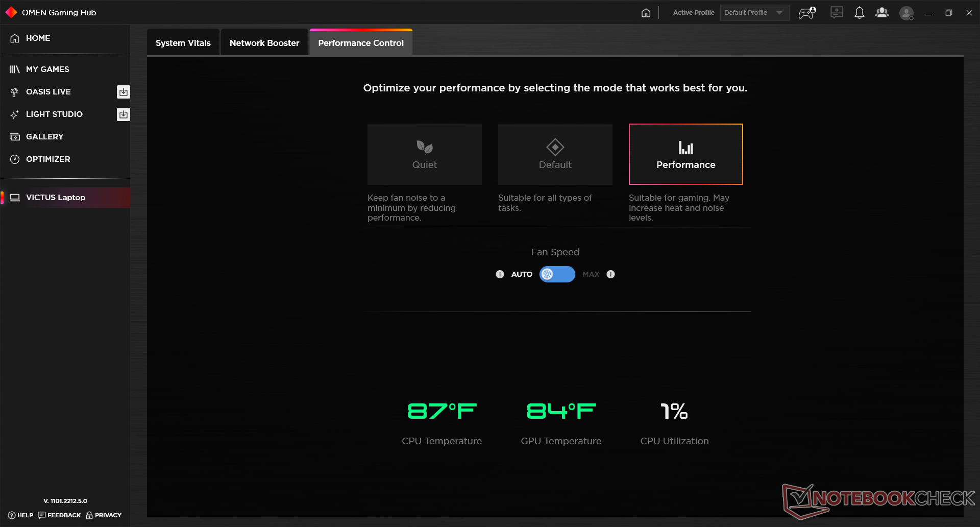Click the Fan Speed heading
The height and width of the screenshot is (527, 980).
pos(555,252)
